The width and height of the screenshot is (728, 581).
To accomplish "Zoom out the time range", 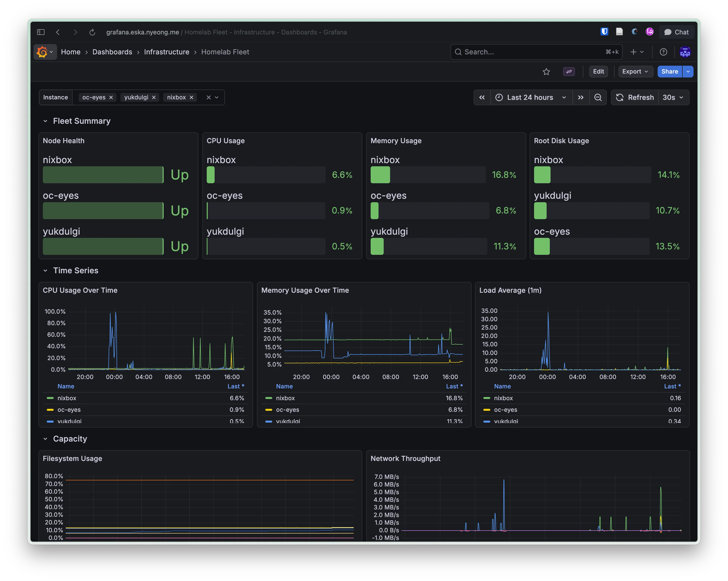I will pyautogui.click(x=598, y=97).
